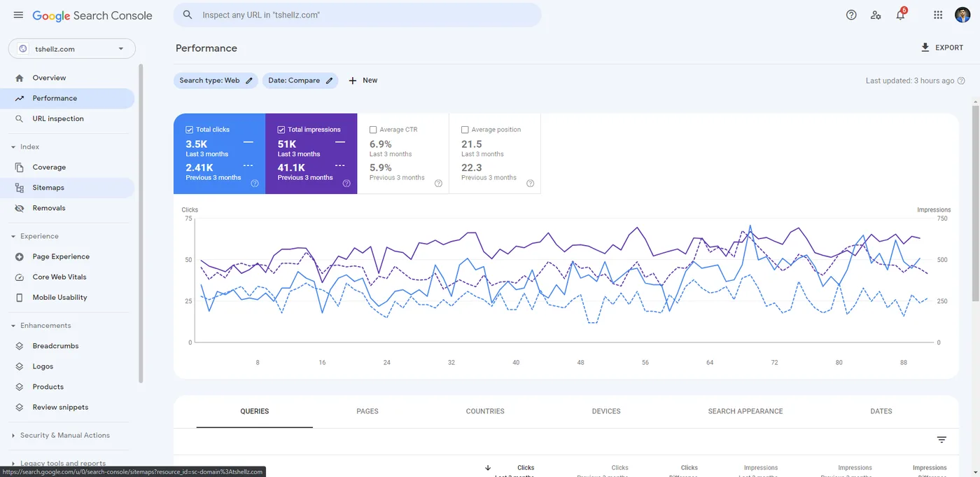
Task: Open the account profile avatar
Action: (962, 15)
